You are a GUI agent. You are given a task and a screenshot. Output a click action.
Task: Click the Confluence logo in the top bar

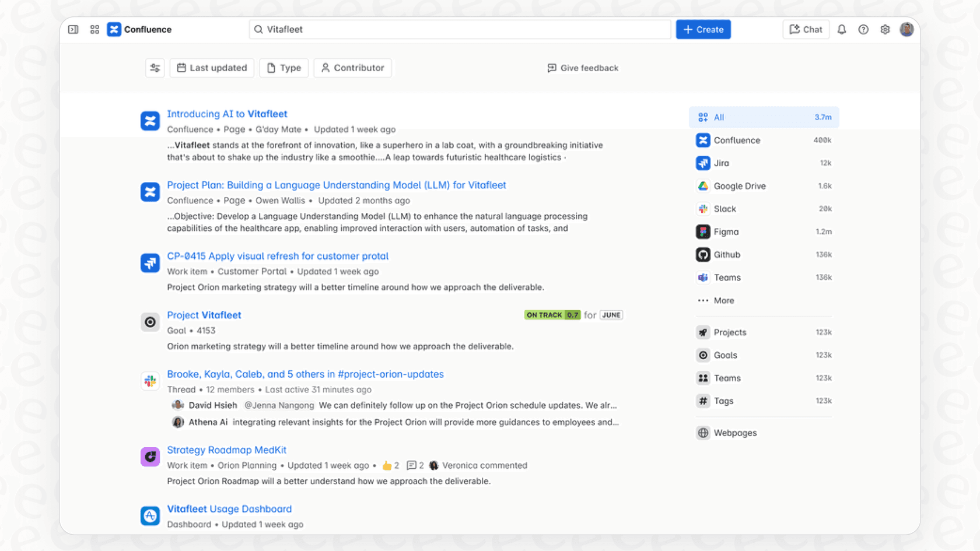pos(114,29)
